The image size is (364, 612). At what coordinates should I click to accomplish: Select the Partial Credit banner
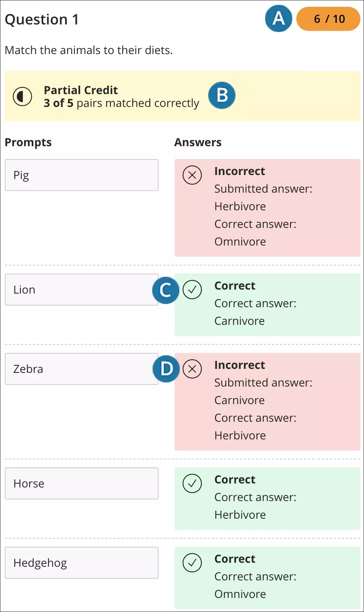(182, 96)
